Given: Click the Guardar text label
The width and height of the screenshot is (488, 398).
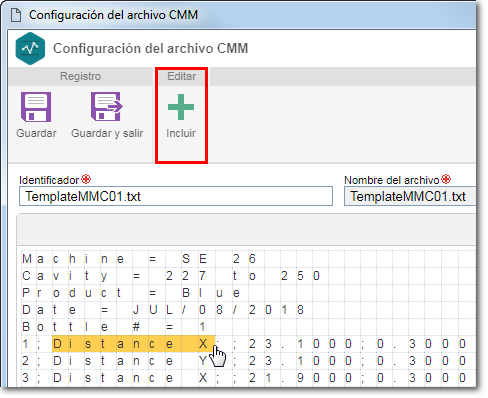Looking at the screenshot, I should (36, 133).
